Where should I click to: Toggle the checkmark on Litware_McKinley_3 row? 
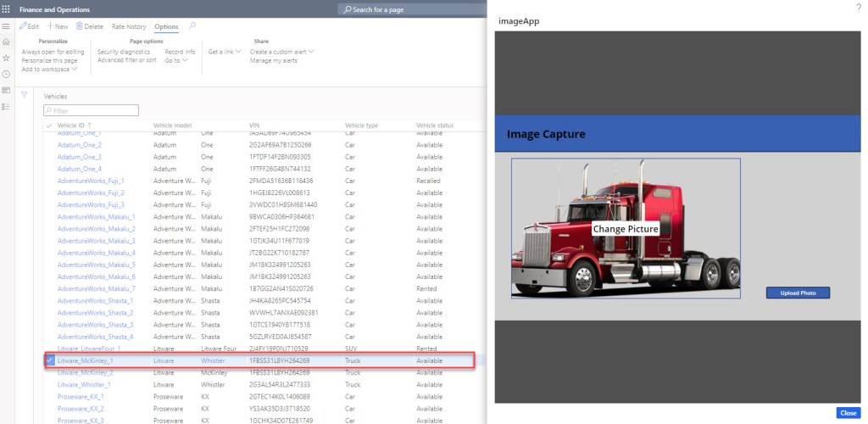49,360
